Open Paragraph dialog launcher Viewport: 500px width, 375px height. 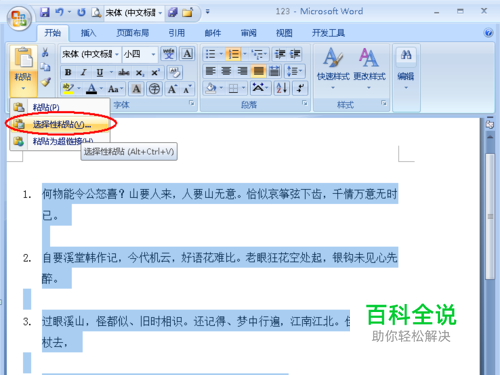305,103
